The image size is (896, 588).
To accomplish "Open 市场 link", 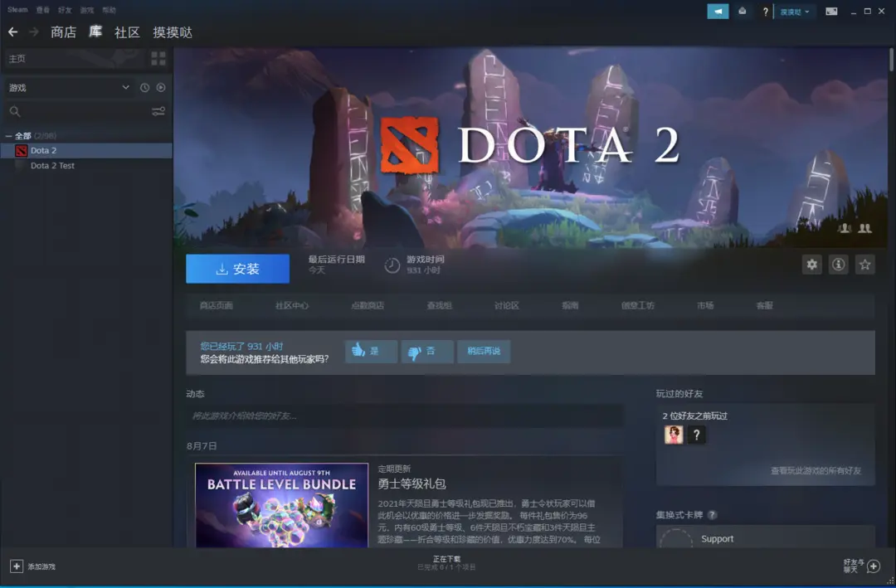I will 705,306.
